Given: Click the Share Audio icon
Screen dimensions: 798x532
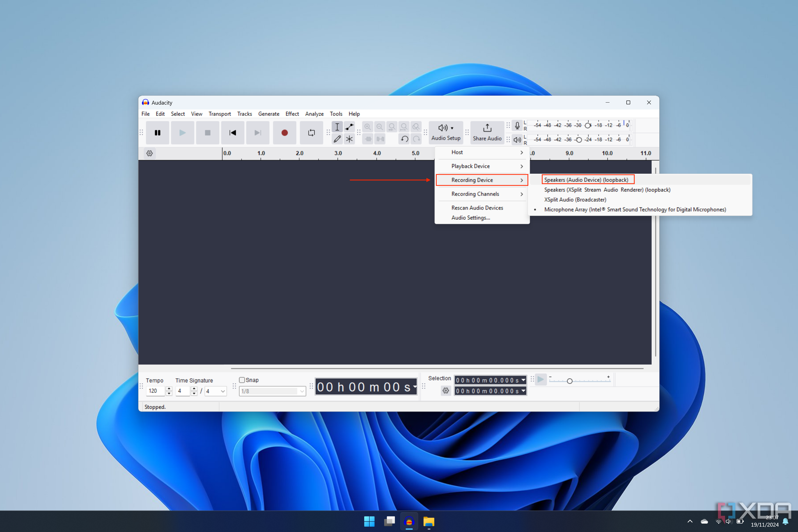Looking at the screenshot, I should coord(487,132).
